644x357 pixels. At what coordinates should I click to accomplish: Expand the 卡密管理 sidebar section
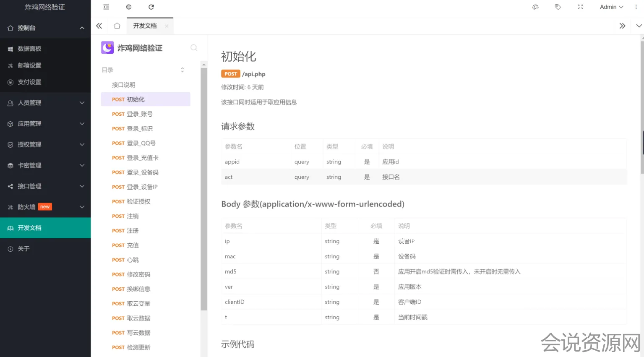(x=45, y=165)
